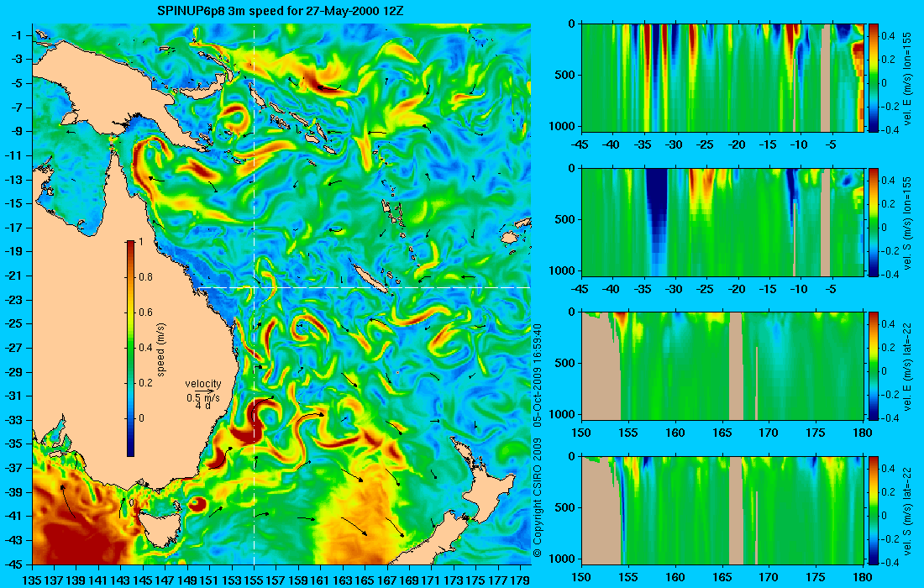Viewport: 924px width, 588px height.
Task: Click the New Caledonia island on the map
Action: click(x=369, y=277)
